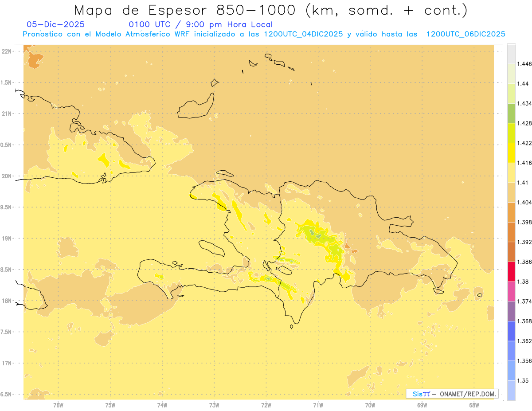Click the legend value 1.44

pos(523,84)
